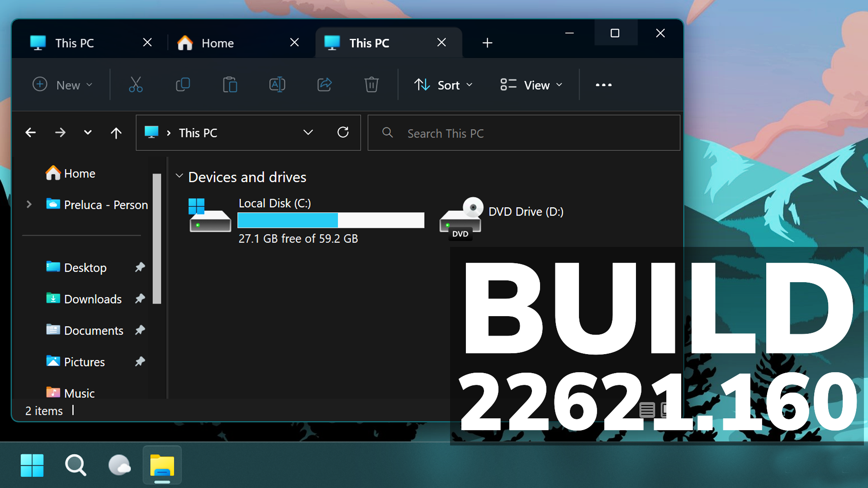The height and width of the screenshot is (488, 868).
Task: Click the Local Disk C: capacity bar
Action: pos(331,220)
